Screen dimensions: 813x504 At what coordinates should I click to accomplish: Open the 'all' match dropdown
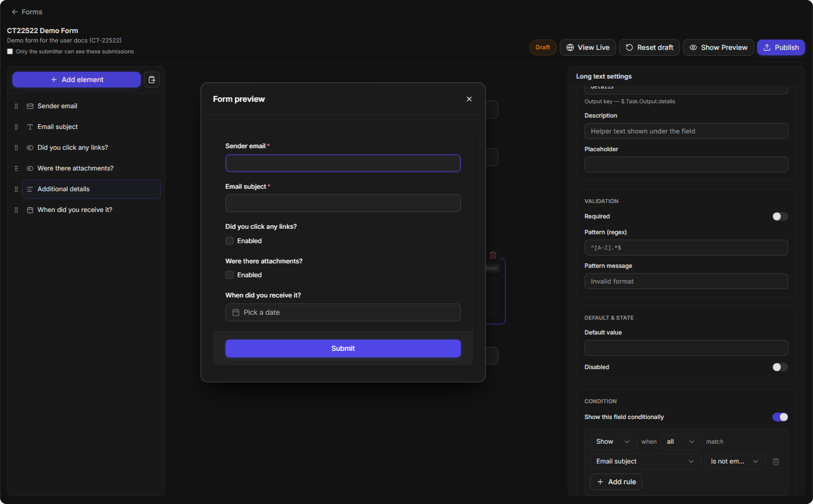[681, 442]
